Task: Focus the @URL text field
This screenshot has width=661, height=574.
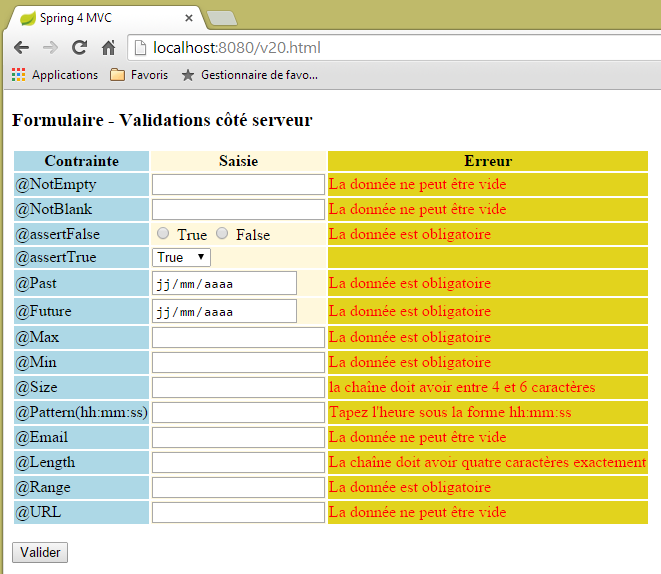Action: 238,513
